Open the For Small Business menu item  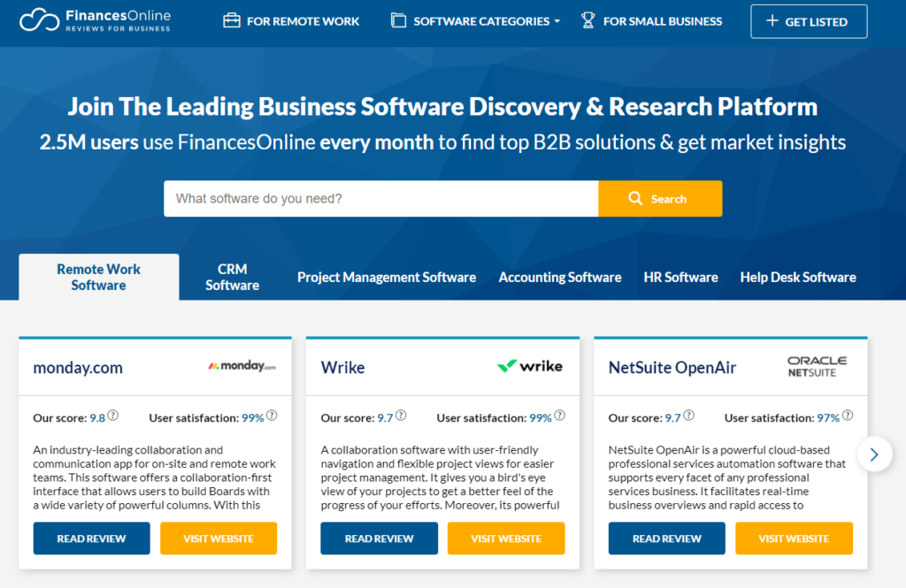[x=651, y=21]
